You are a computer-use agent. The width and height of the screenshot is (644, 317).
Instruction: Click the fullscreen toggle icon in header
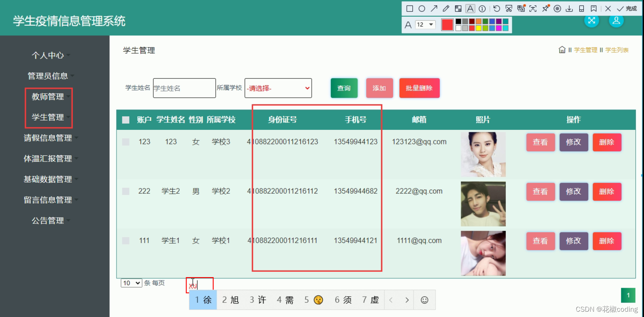(x=592, y=20)
